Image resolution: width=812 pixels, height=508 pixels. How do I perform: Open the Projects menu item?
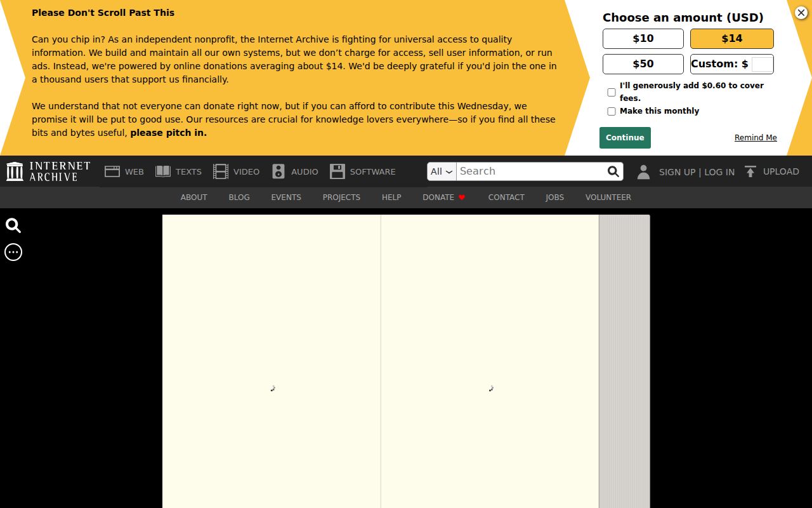coord(341,197)
